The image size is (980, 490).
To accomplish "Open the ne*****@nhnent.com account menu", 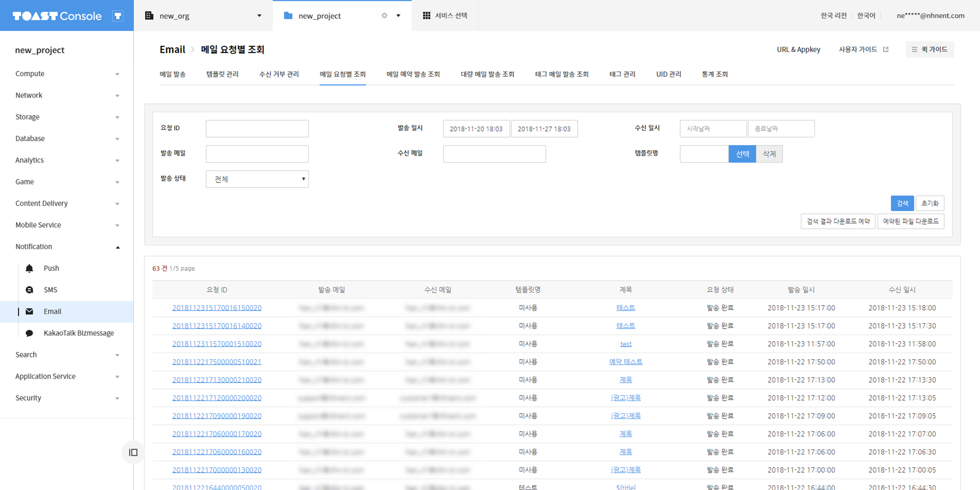I will (930, 16).
